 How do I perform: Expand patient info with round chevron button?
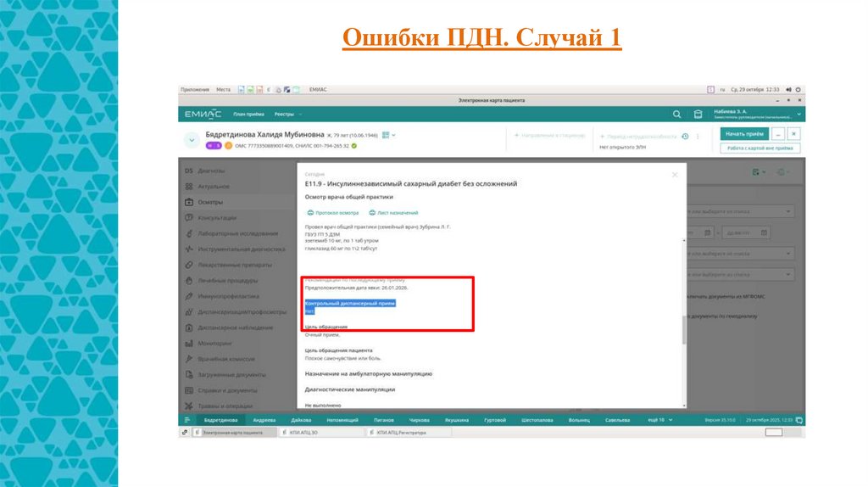pyautogui.click(x=192, y=140)
